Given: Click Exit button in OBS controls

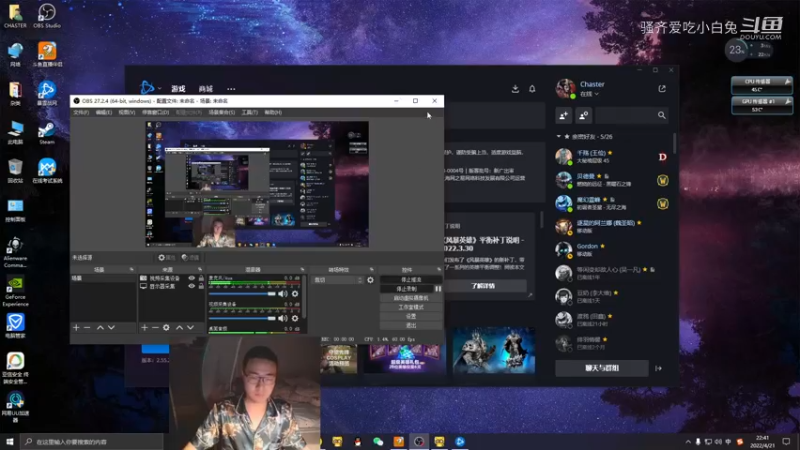Looking at the screenshot, I should [411, 326].
